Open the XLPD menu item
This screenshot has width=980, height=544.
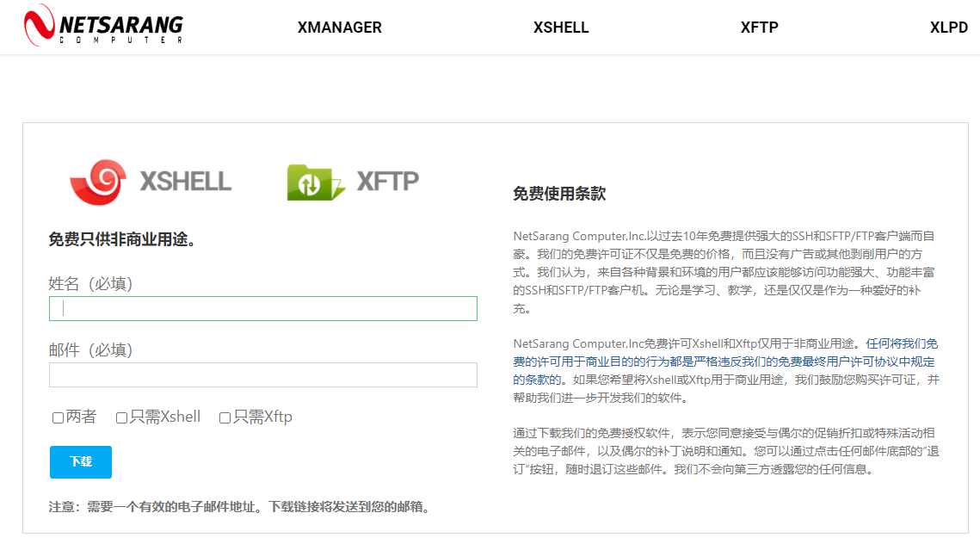tap(949, 28)
